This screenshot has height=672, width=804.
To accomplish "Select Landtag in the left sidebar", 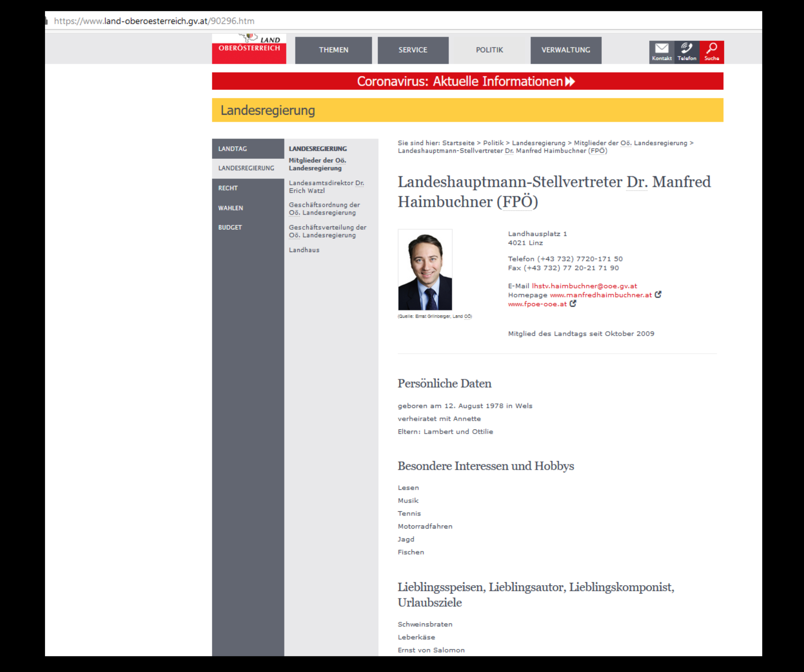I will [x=232, y=149].
